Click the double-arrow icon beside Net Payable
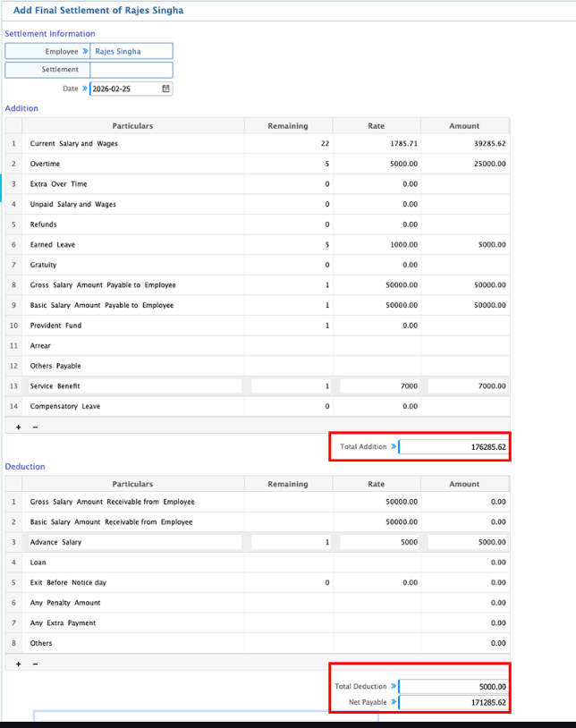This screenshot has height=728, width=576. 394,702
